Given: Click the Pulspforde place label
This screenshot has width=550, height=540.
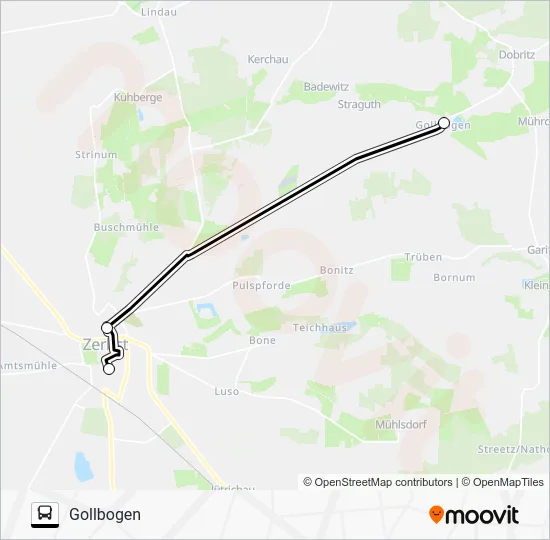Looking at the screenshot, I should 261,286.
